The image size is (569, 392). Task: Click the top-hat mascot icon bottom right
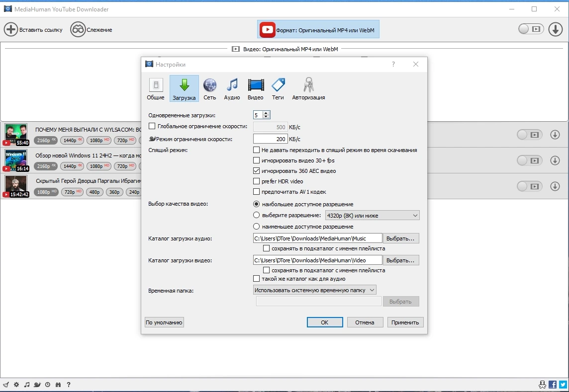[542, 385]
